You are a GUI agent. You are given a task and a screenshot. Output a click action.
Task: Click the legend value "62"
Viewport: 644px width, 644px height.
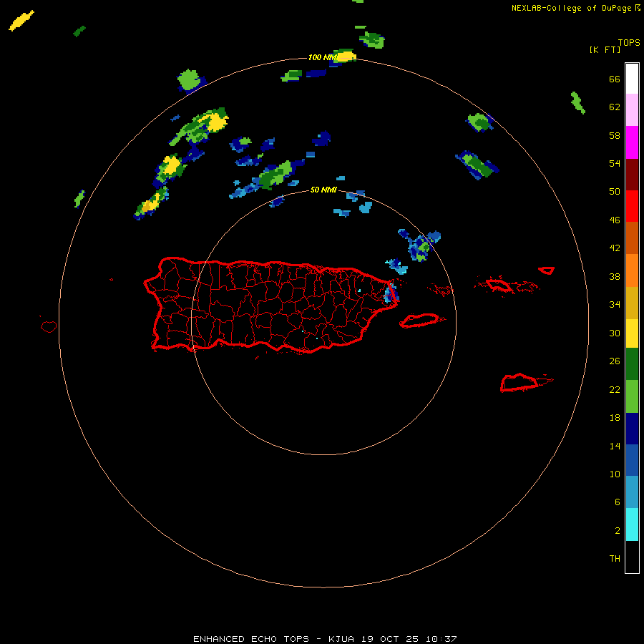tap(615, 107)
